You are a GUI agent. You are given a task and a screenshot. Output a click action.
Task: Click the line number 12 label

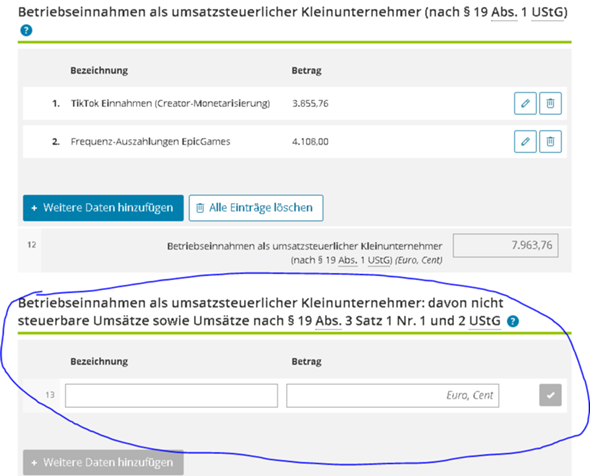pyautogui.click(x=32, y=245)
